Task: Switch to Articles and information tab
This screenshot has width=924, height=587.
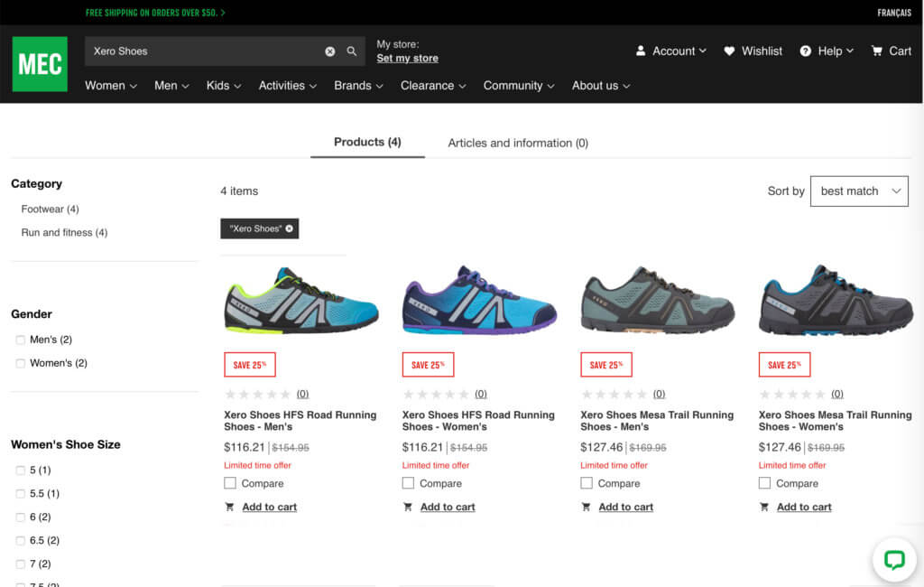Action: [518, 143]
